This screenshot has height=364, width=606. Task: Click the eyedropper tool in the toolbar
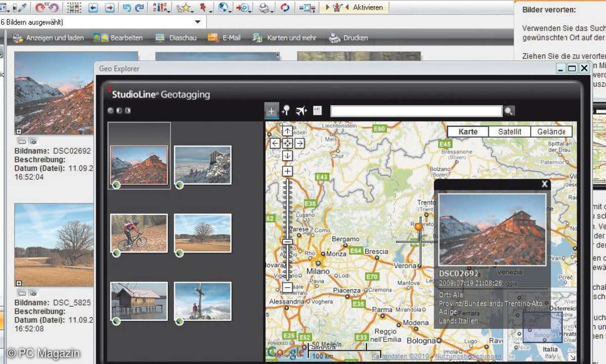pyautogui.click(x=22, y=8)
